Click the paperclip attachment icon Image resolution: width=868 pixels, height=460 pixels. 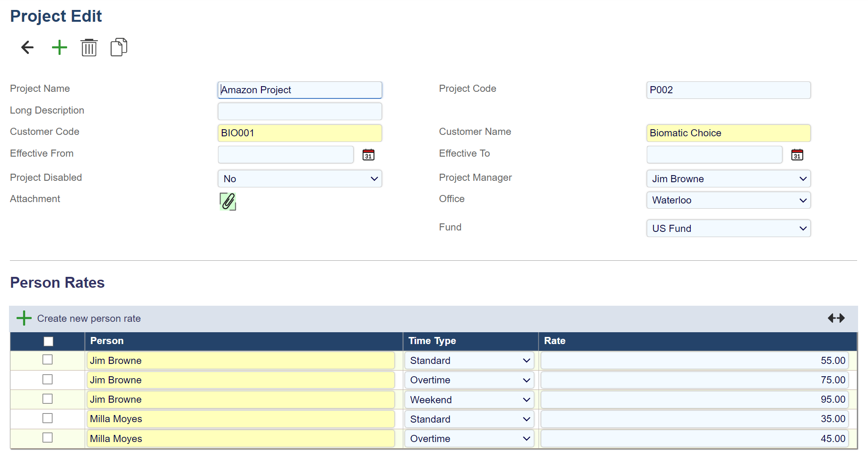[x=228, y=202]
